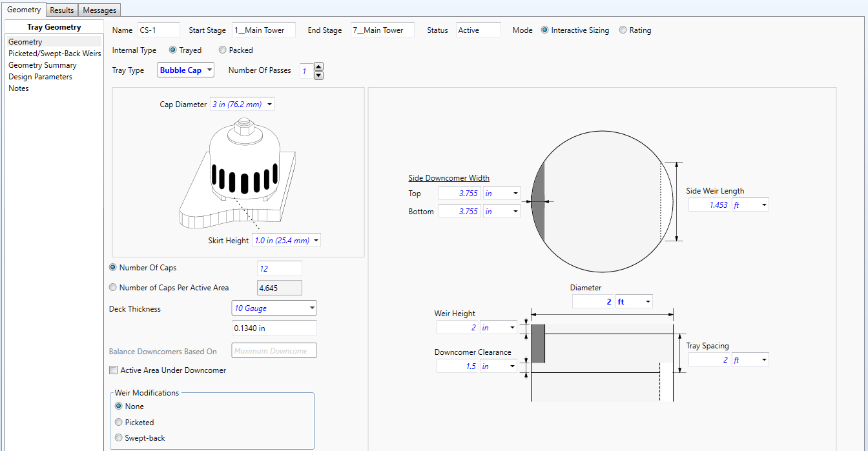Image resolution: width=868 pixels, height=451 pixels.
Task: Select Swept-back weir modification
Action: [118, 438]
